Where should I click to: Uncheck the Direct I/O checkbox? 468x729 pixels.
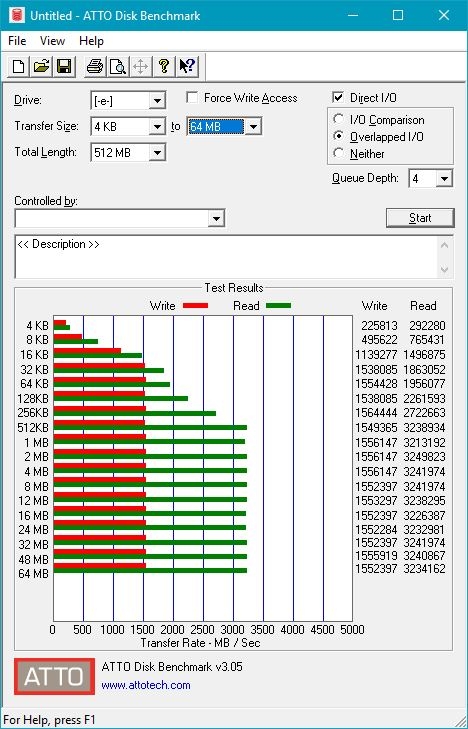(x=338, y=97)
